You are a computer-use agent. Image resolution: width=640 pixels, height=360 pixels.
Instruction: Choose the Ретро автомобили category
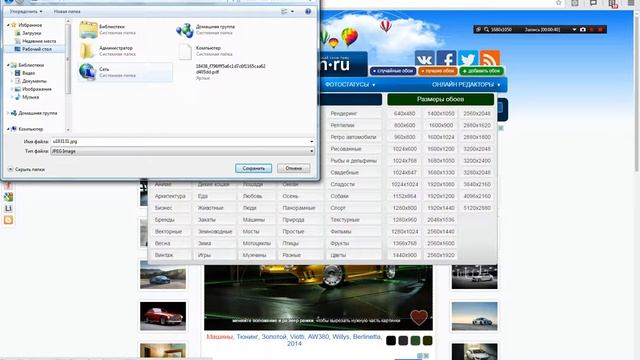pos(354,137)
